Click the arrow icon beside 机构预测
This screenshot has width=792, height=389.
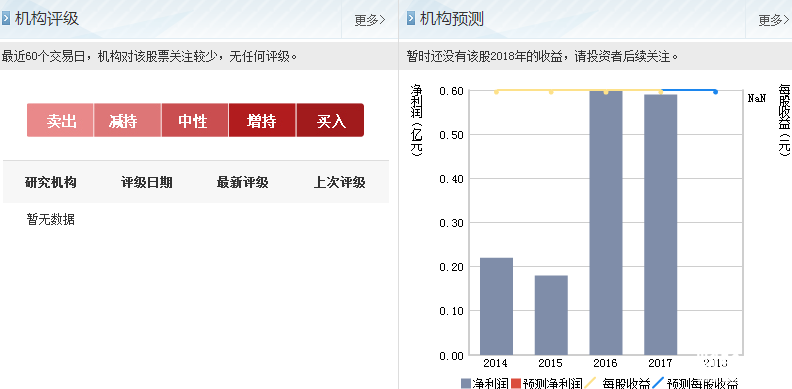coord(411,19)
